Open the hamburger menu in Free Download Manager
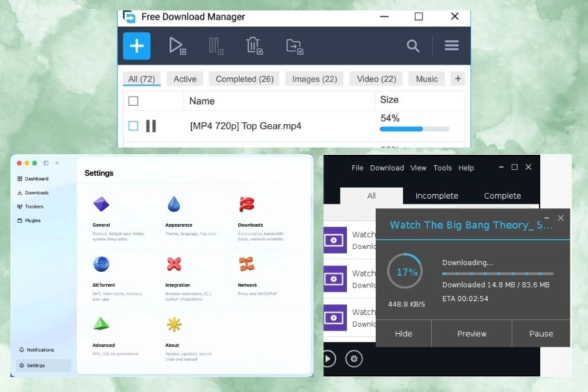 pos(451,46)
